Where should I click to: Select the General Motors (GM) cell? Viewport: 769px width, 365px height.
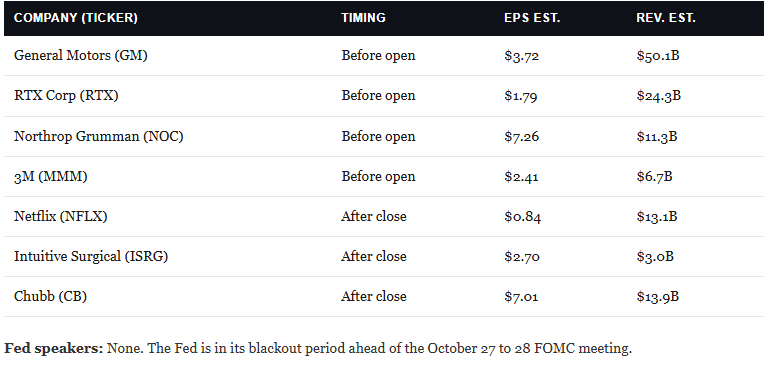pos(81,55)
